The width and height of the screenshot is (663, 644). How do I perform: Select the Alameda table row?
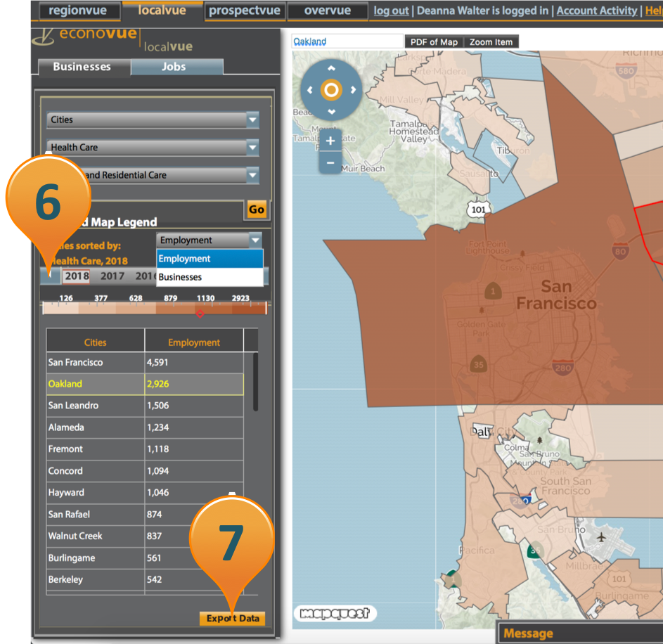point(145,427)
